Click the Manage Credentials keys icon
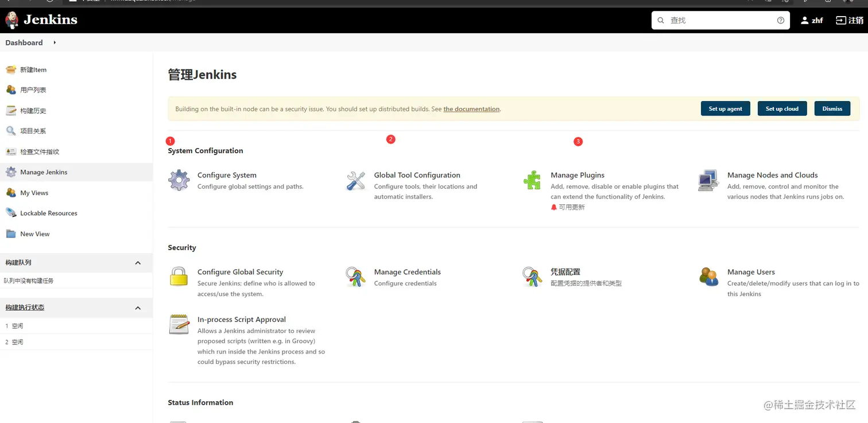 click(356, 277)
